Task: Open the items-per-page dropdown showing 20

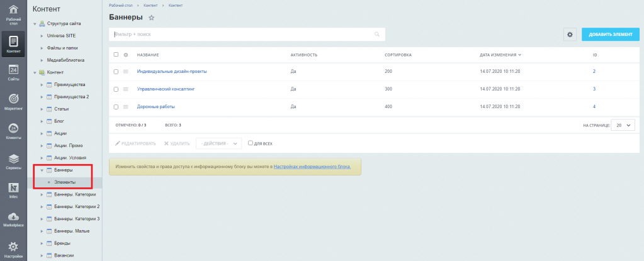Action: 624,125
